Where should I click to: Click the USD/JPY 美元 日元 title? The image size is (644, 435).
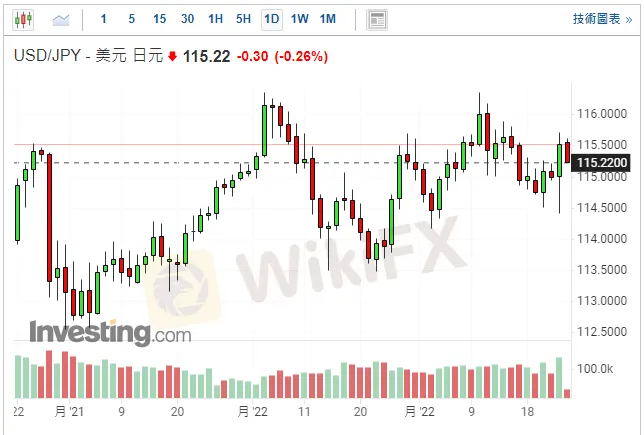tap(88, 57)
